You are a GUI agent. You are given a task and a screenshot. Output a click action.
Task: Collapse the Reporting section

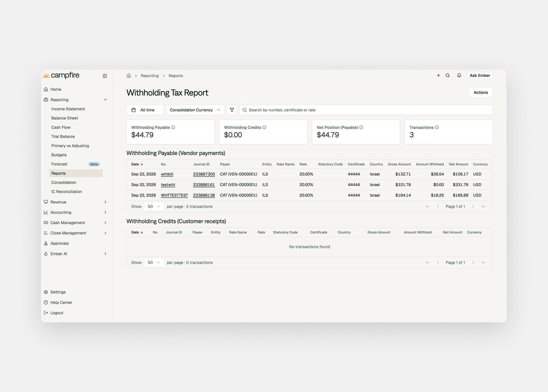click(x=105, y=100)
